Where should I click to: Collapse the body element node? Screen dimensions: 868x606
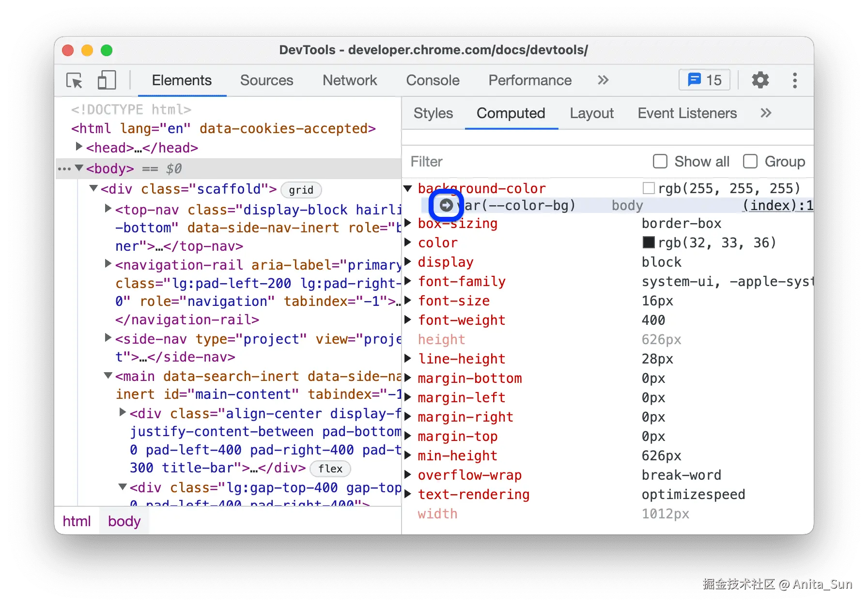79,168
